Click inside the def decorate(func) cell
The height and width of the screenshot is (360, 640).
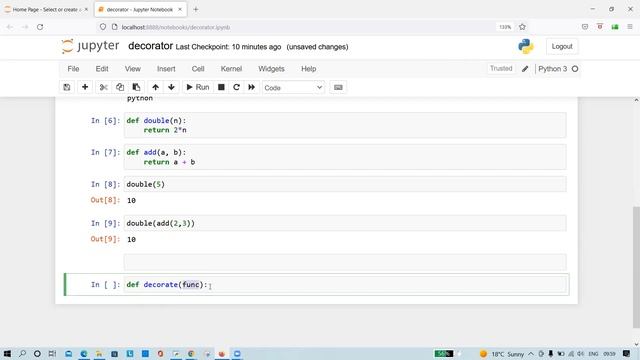(345, 284)
